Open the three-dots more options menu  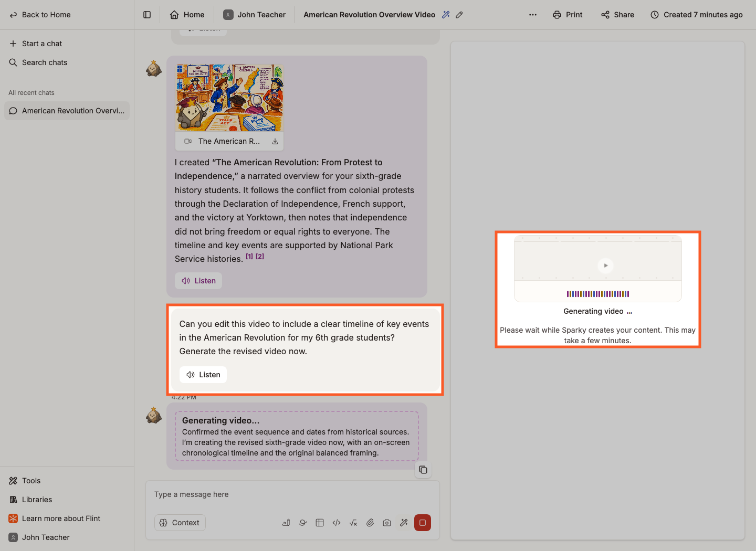pos(533,15)
